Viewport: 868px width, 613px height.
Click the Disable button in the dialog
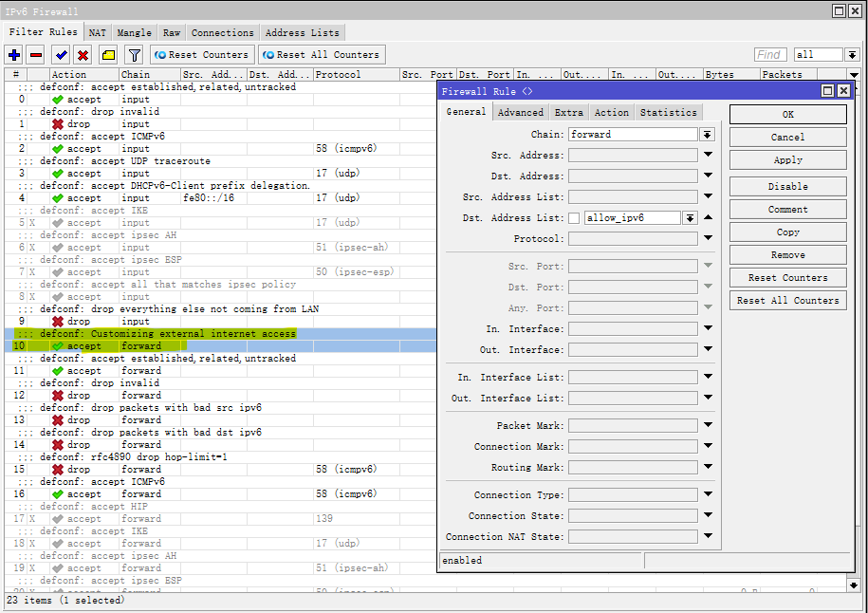pyautogui.click(x=787, y=187)
